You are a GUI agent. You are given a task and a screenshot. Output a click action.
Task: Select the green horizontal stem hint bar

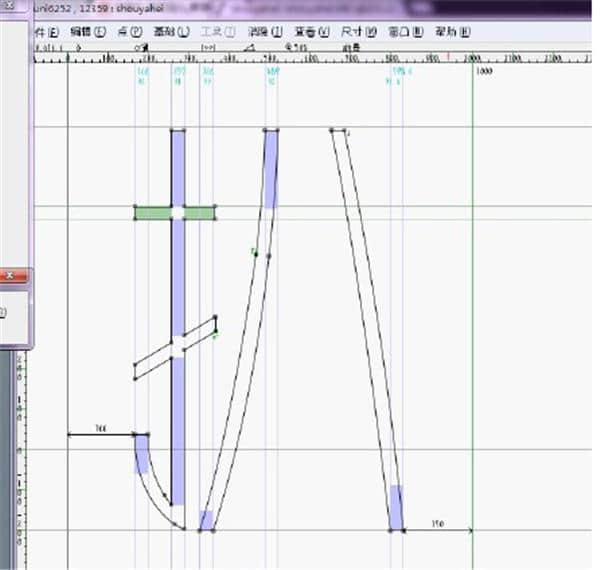150,212
